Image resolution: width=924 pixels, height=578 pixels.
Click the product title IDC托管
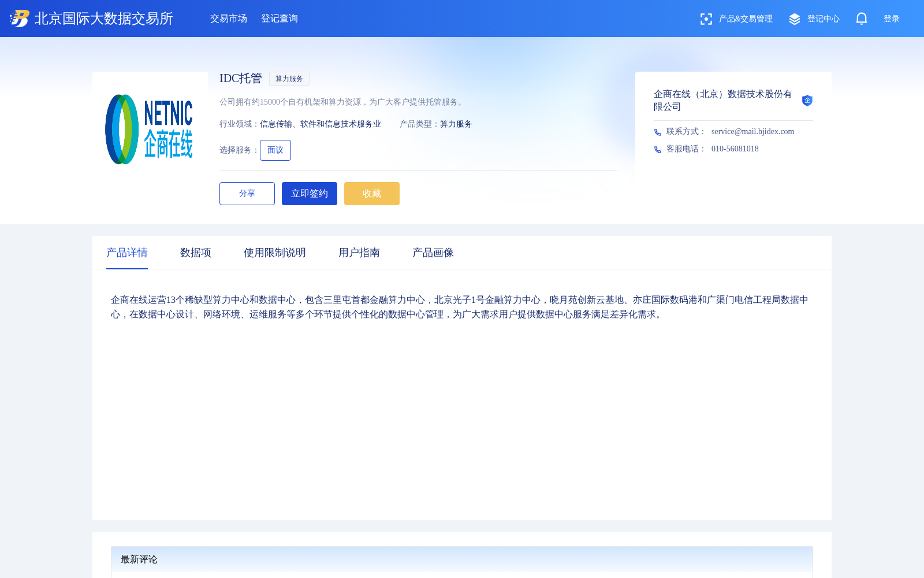click(x=241, y=79)
